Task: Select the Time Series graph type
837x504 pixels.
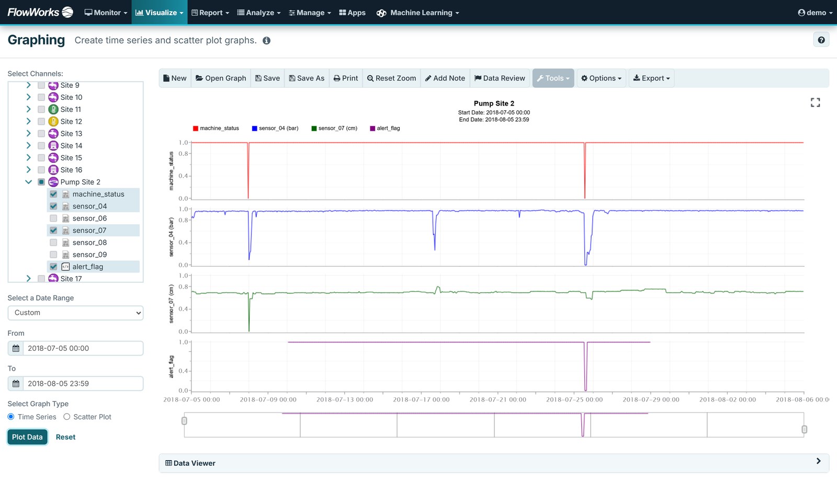Action: pos(11,417)
